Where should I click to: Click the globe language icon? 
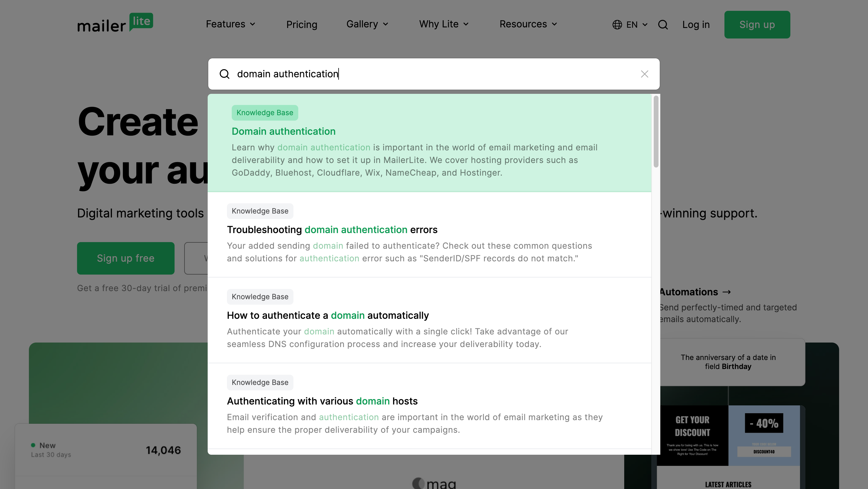click(617, 25)
